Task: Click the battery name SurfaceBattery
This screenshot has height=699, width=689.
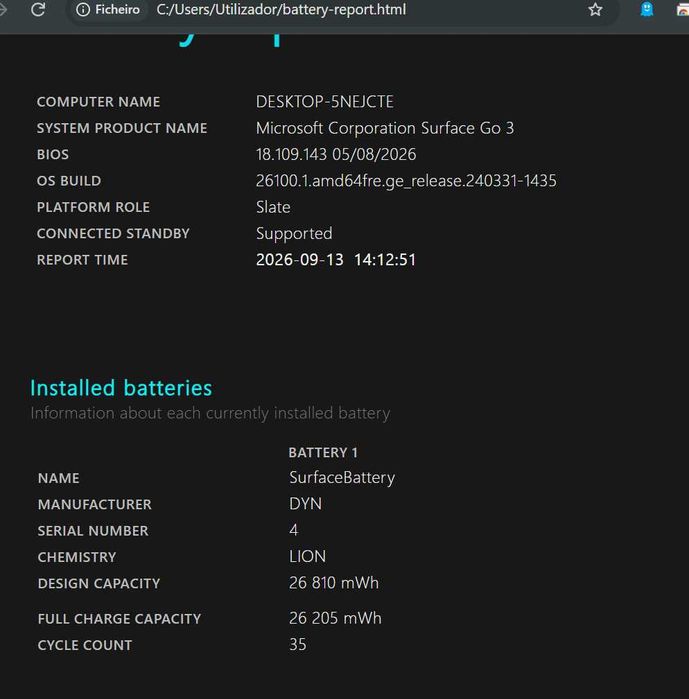Action: click(342, 478)
